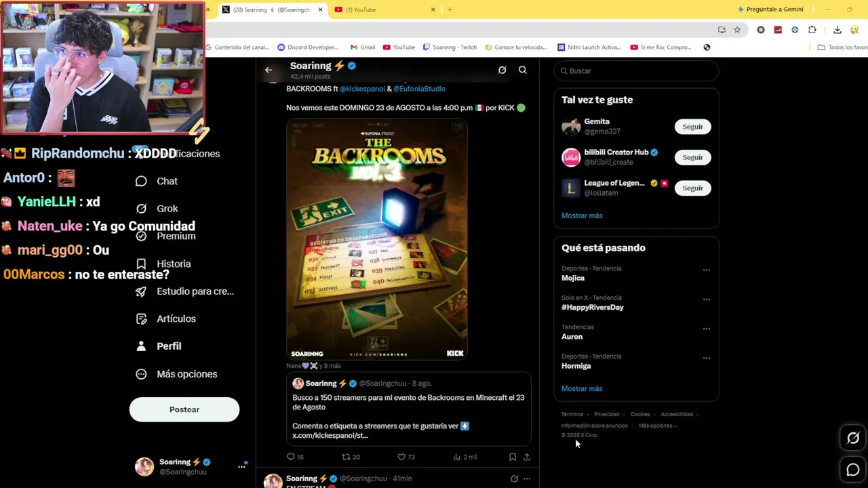The image size is (868, 488).
Task: Open the Hormiga trend
Action: coord(576,366)
